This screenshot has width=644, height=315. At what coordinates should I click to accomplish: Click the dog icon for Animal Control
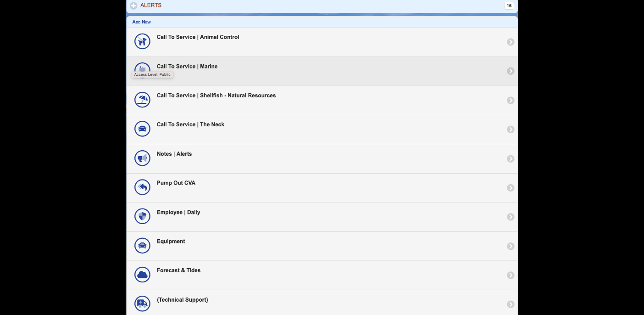pos(142,41)
